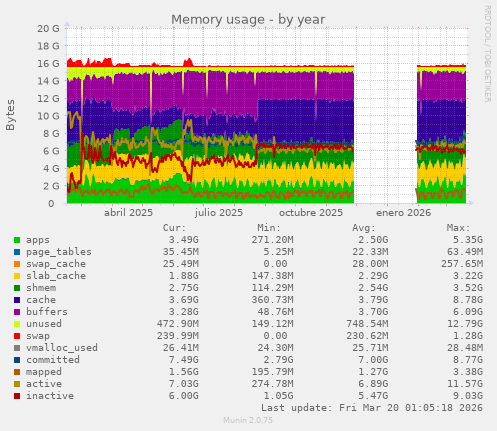Click the page_tables blue legend swatch

[x=17, y=252]
